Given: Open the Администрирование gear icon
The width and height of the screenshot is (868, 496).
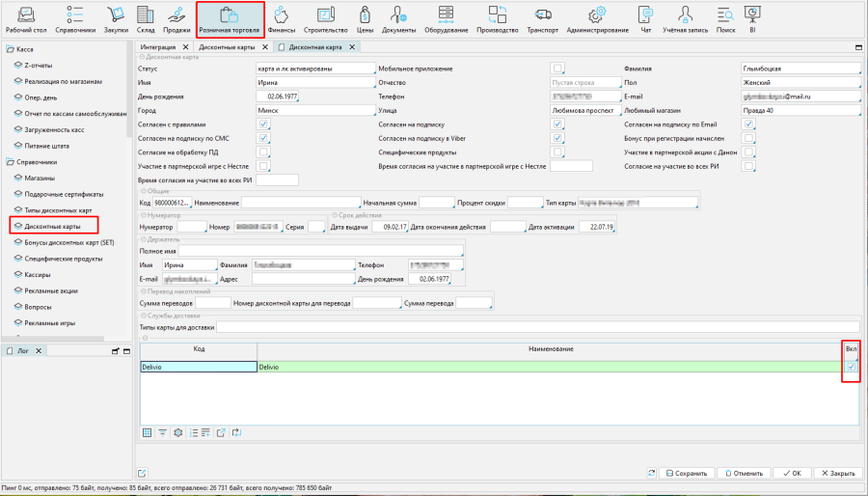Looking at the screenshot, I should (x=597, y=19).
